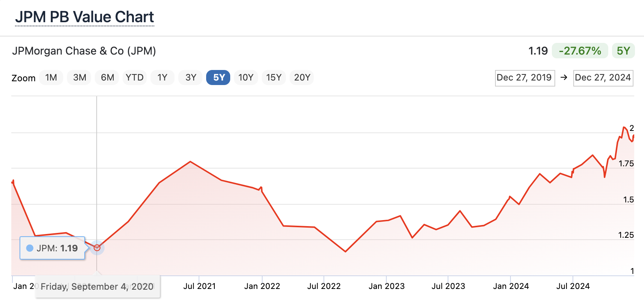Edit the Dec 27, 2019 start date
This screenshot has height=304, width=644.
coord(524,78)
